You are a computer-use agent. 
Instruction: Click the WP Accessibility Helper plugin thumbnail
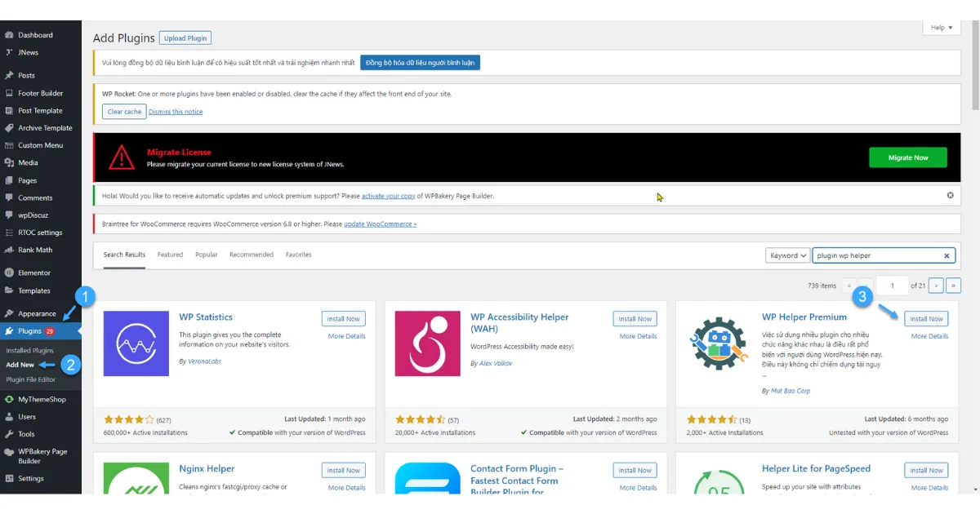tap(428, 343)
